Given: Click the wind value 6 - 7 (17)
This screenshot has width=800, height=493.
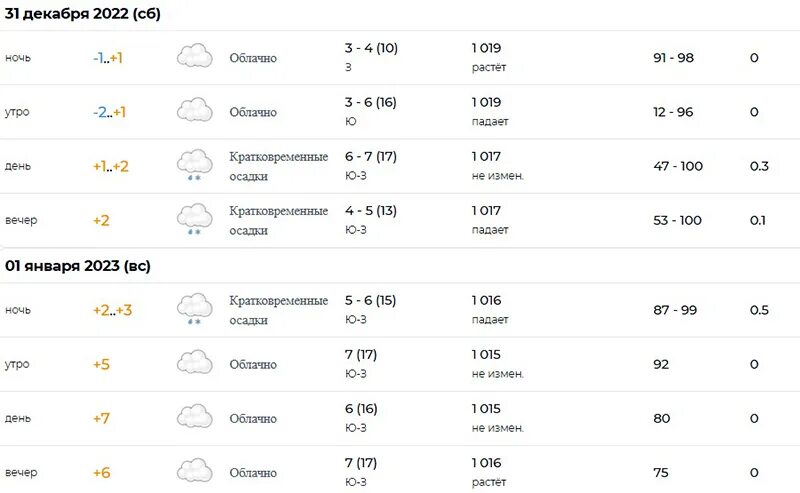Looking at the screenshot, I should click(371, 156).
